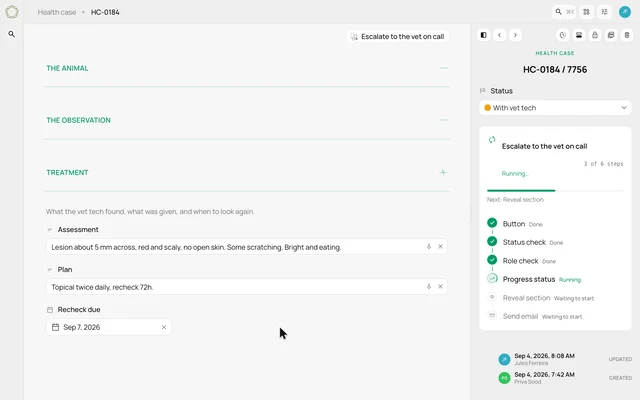Click the Priya Sood avatar in activity log
The height and width of the screenshot is (400, 640).
tap(504, 378)
